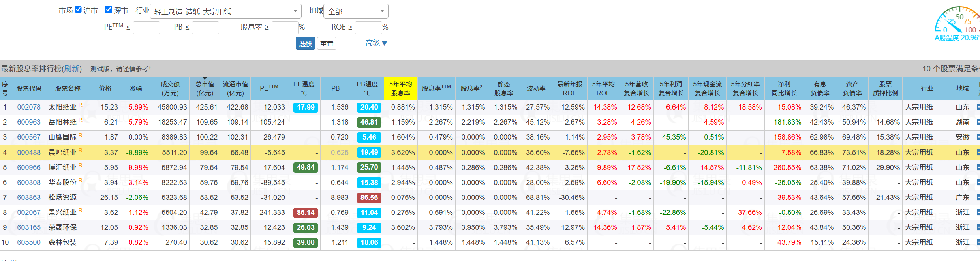Click the R icon beside 博汇纸业
The width and height of the screenshot is (980, 261).
[x=81, y=165]
